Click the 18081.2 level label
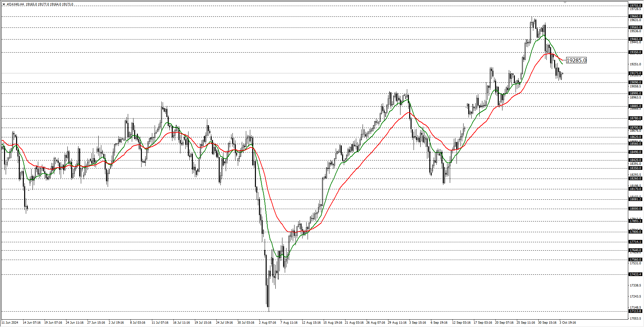This screenshot has width=644, height=327. pos(635,199)
